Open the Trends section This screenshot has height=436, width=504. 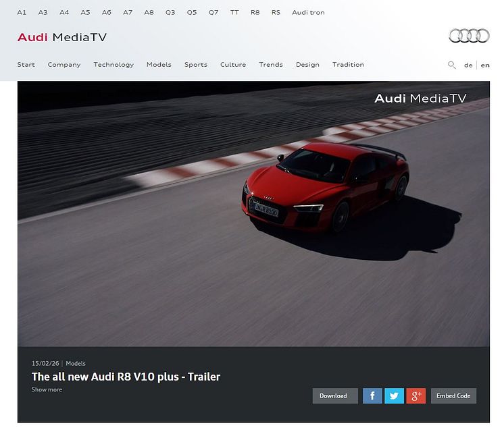pyautogui.click(x=271, y=65)
